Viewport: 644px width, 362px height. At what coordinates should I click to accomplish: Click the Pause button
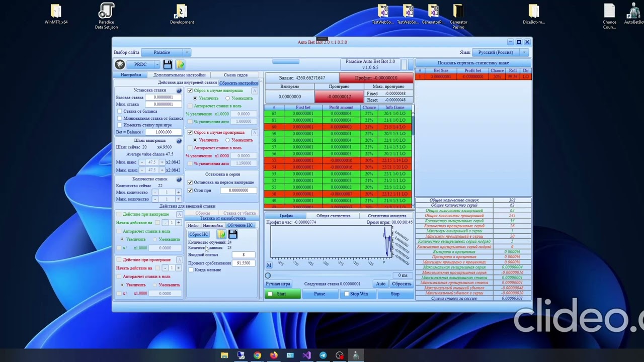pos(319,294)
